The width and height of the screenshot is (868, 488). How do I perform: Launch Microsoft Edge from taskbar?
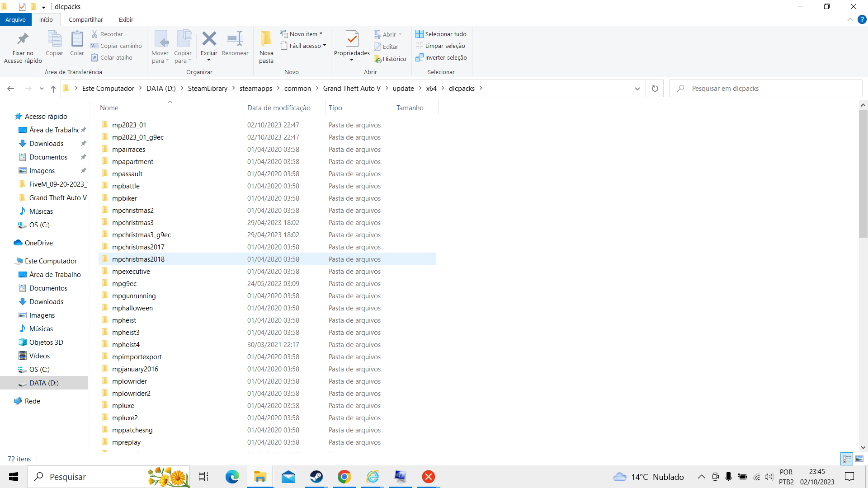(x=232, y=477)
